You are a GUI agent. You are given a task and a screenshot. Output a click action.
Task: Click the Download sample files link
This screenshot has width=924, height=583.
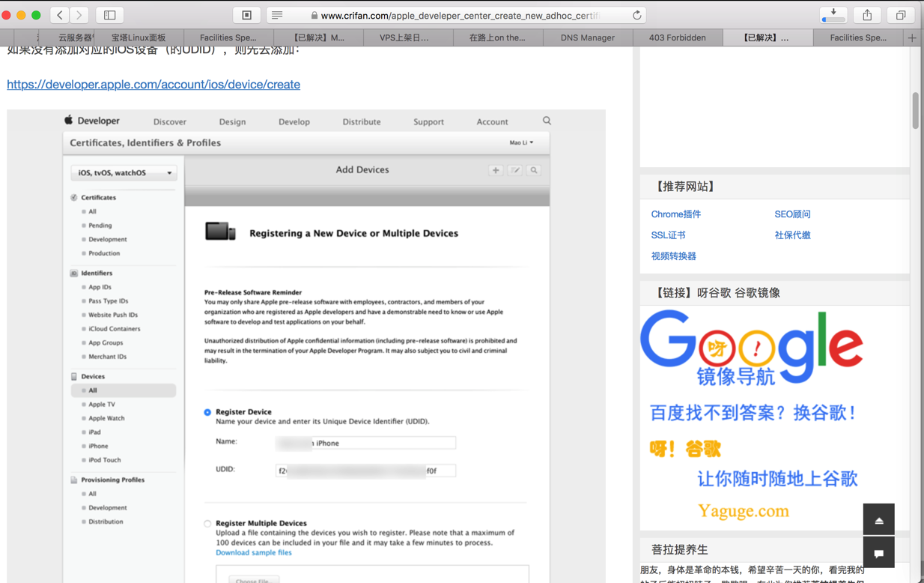[x=254, y=553]
